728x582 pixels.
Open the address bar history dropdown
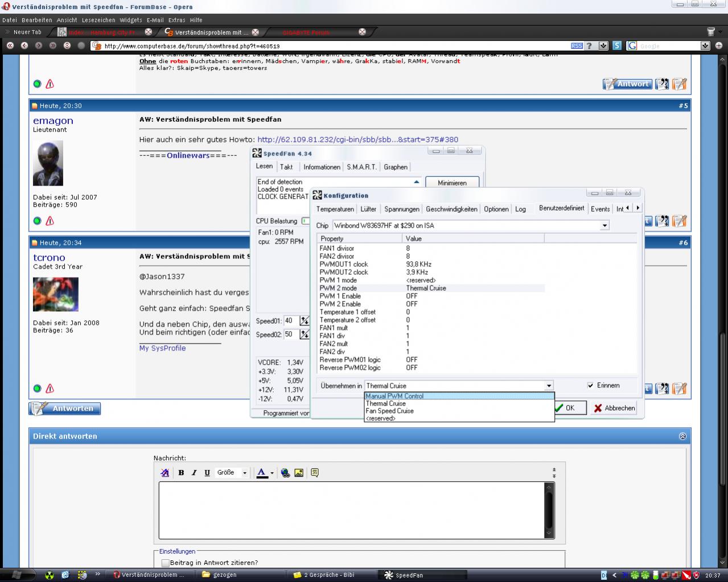tap(603, 46)
